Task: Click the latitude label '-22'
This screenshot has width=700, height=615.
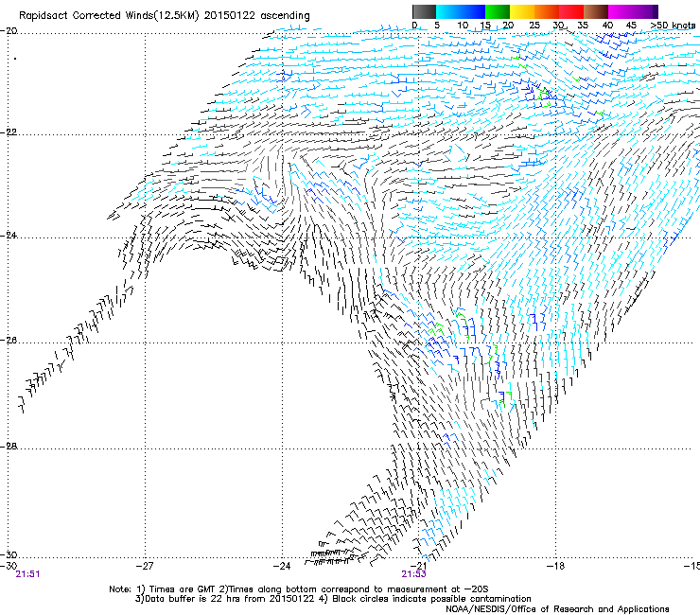Action: tap(9, 132)
